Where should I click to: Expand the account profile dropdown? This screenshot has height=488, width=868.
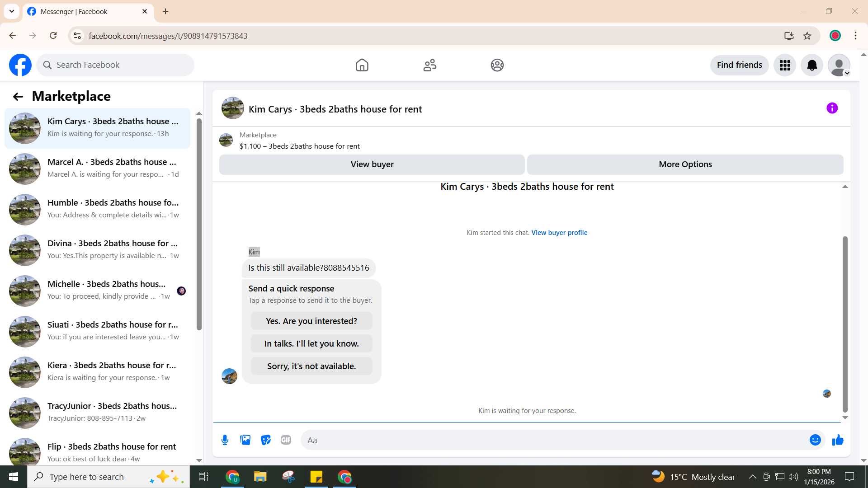click(x=839, y=65)
